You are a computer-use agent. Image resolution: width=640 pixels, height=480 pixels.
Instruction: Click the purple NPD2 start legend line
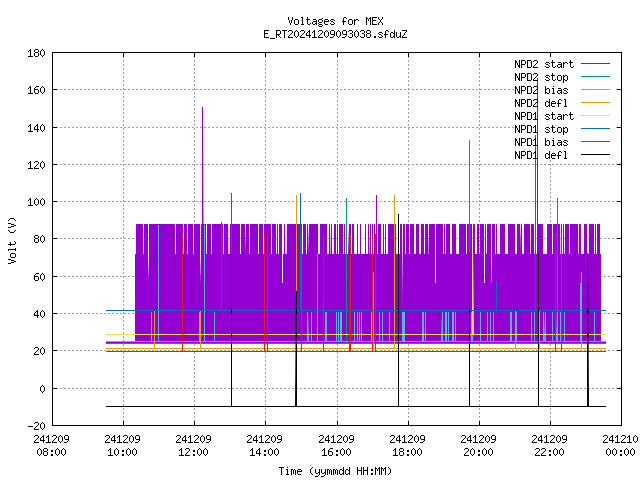[x=595, y=64]
